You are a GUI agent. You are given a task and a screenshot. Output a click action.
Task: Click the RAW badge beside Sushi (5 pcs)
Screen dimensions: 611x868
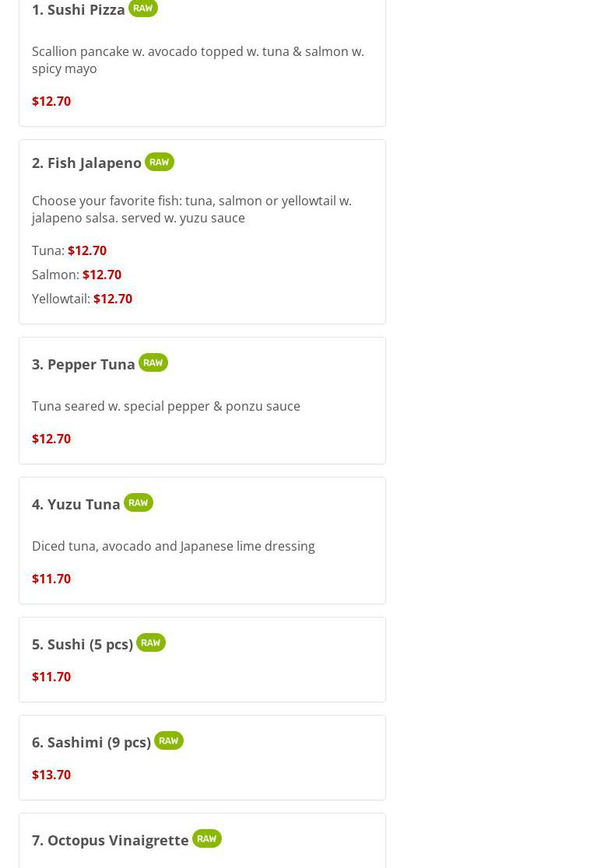[150, 642]
